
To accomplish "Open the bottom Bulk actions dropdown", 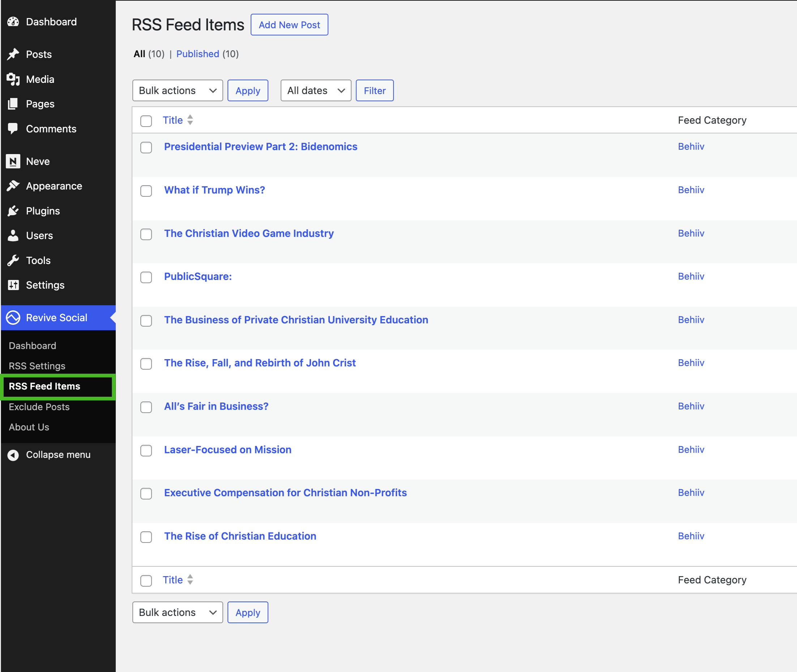I will 178,612.
